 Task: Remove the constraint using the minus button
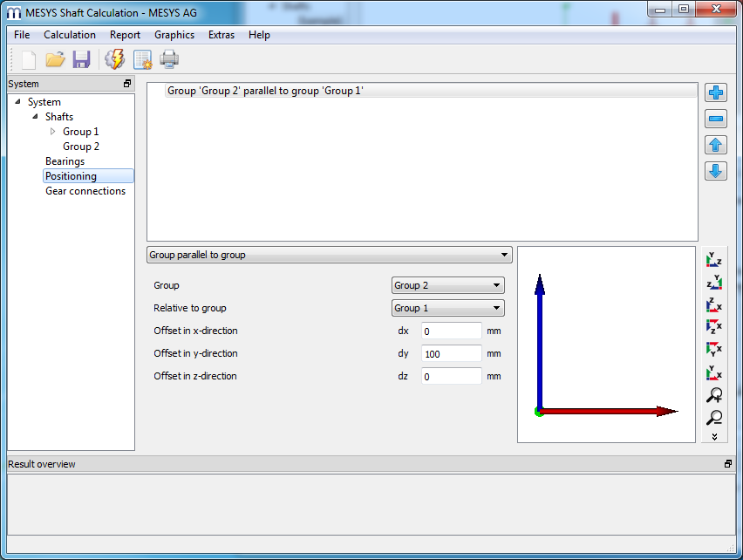click(x=716, y=120)
